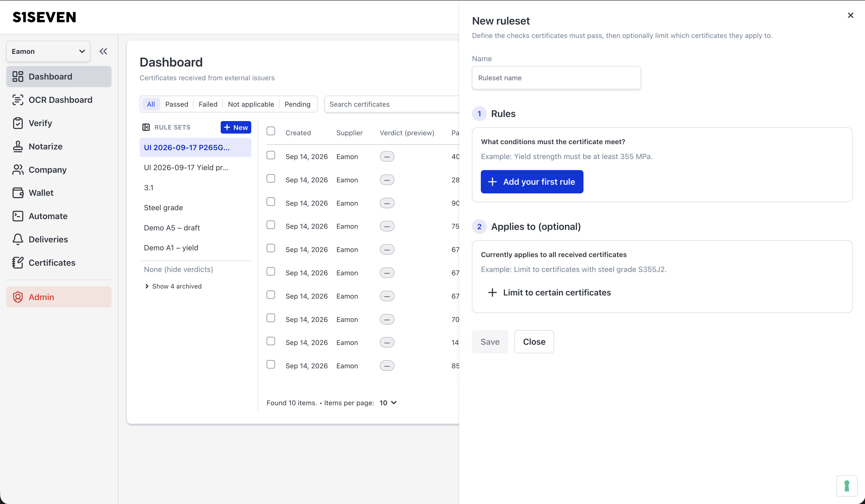
Task: Open Wallet from the sidebar
Action: point(59,193)
